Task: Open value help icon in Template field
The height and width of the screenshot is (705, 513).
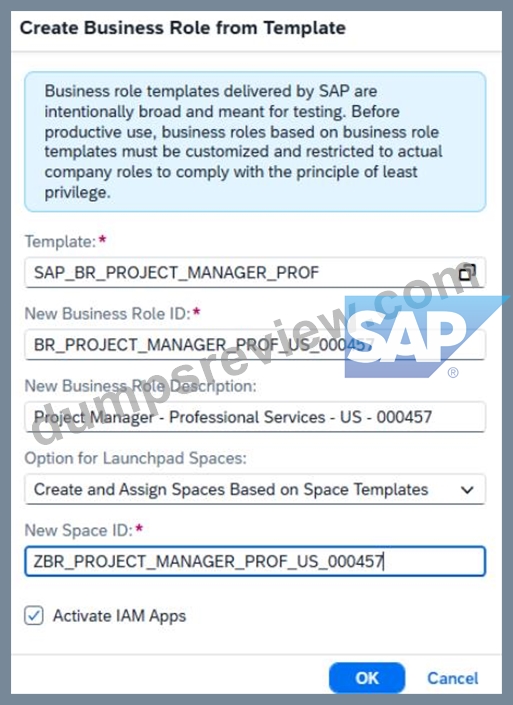Action: click(467, 272)
